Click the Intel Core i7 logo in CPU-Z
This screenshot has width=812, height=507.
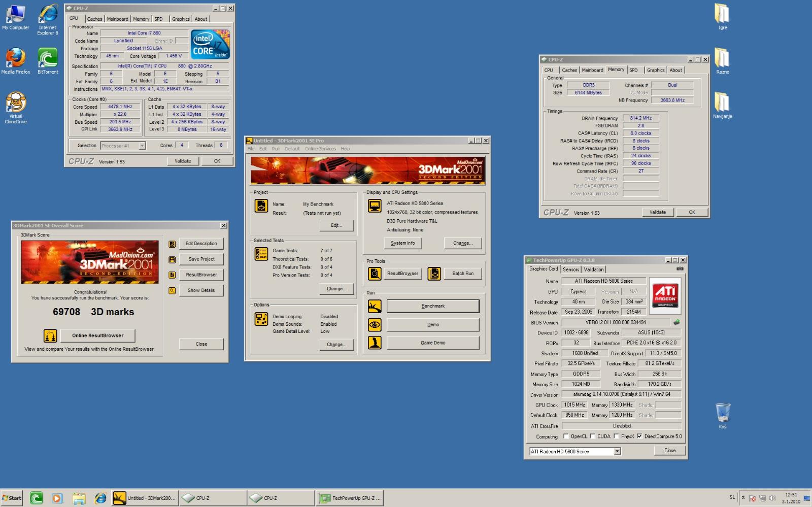click(210, 44)
